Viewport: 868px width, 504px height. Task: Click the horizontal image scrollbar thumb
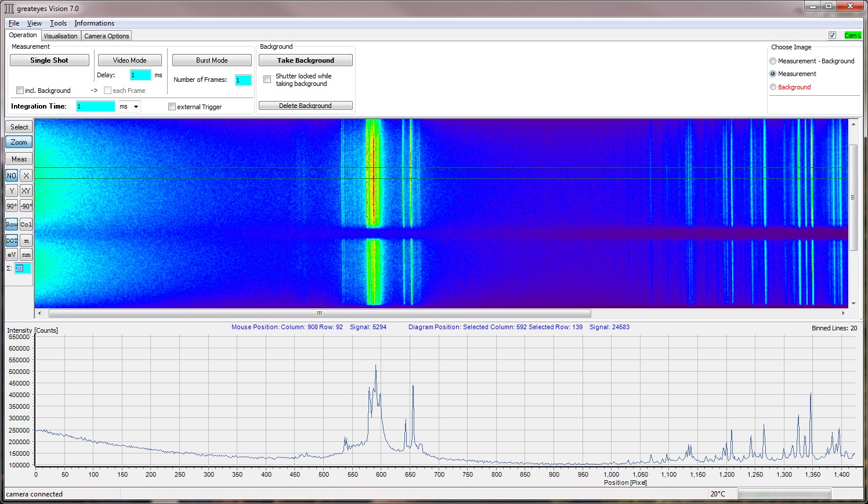[x=319, y=314]
